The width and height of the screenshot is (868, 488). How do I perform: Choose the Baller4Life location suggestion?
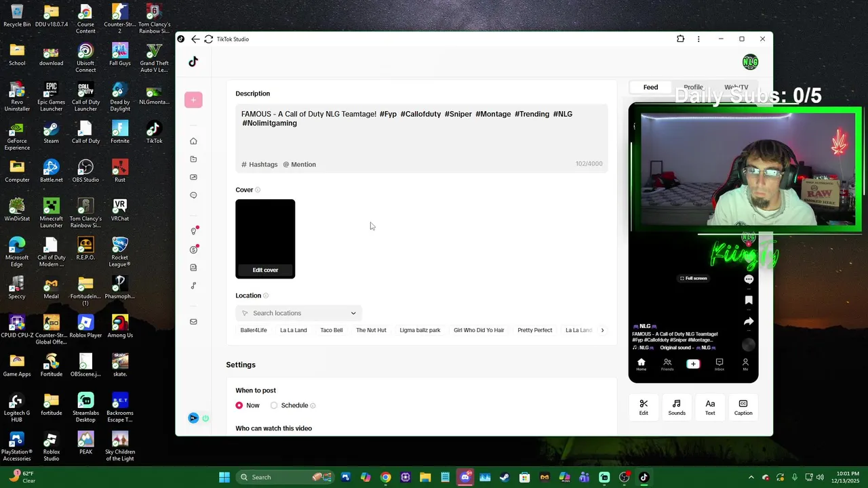[254, 330]
